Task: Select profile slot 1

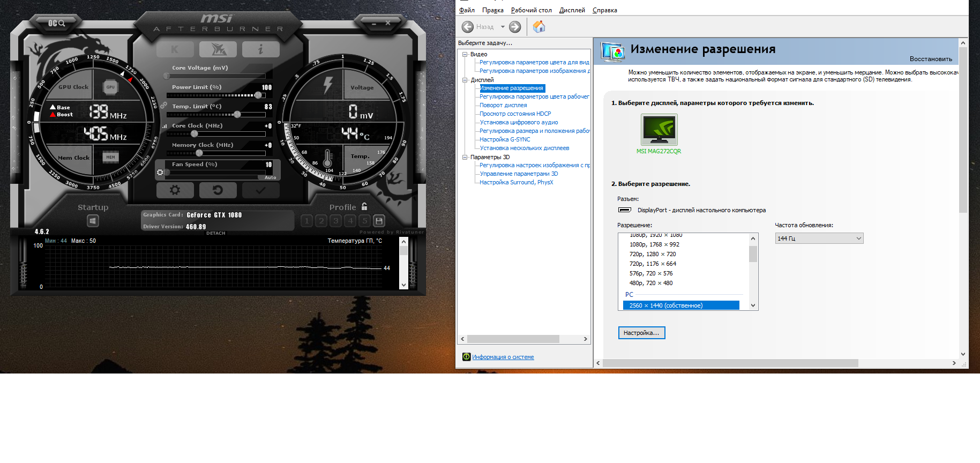Action: click(x=306, y=221)
